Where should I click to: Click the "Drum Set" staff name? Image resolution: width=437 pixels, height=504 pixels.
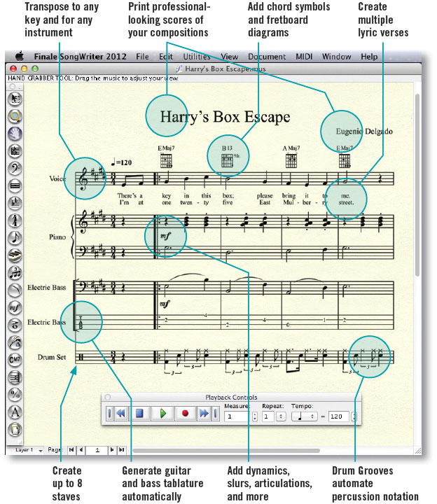pos(52,357)
